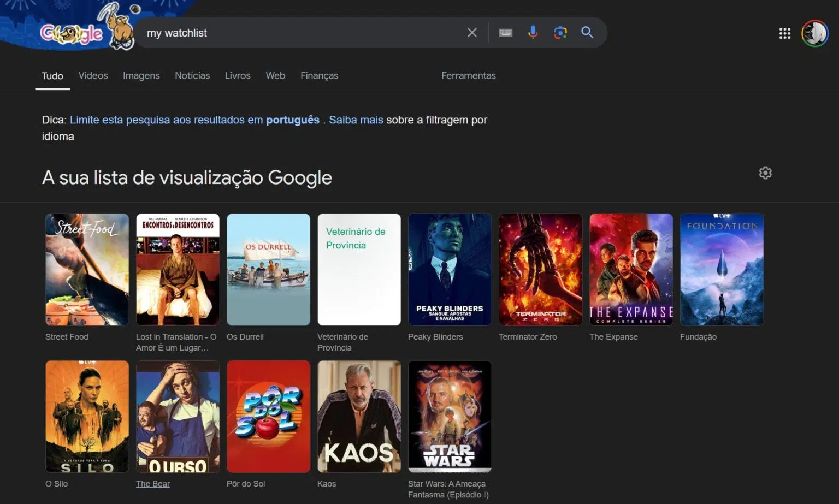
Task: Open watchlist settings gear
Action: click(x=765, y=173)
